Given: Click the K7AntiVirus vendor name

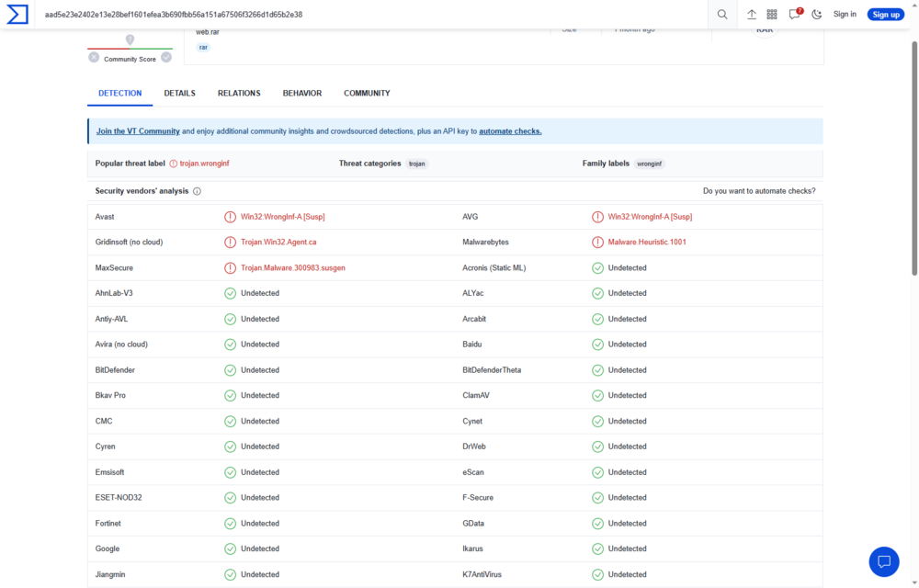Looking at the screenshot, I should tap(482, 574).
